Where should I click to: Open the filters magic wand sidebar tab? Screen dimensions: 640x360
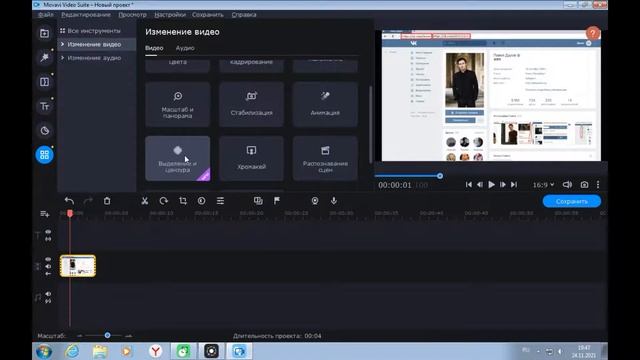pyautogui.click(x=44, y=58)
